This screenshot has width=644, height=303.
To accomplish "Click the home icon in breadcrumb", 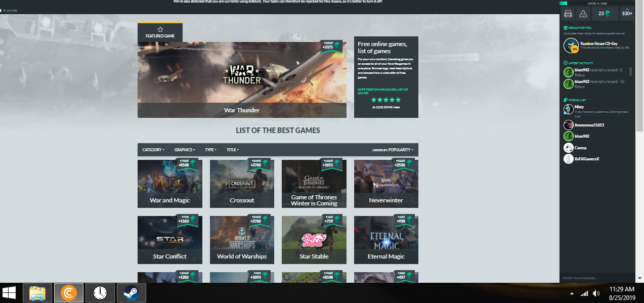I will click(1, 10).
